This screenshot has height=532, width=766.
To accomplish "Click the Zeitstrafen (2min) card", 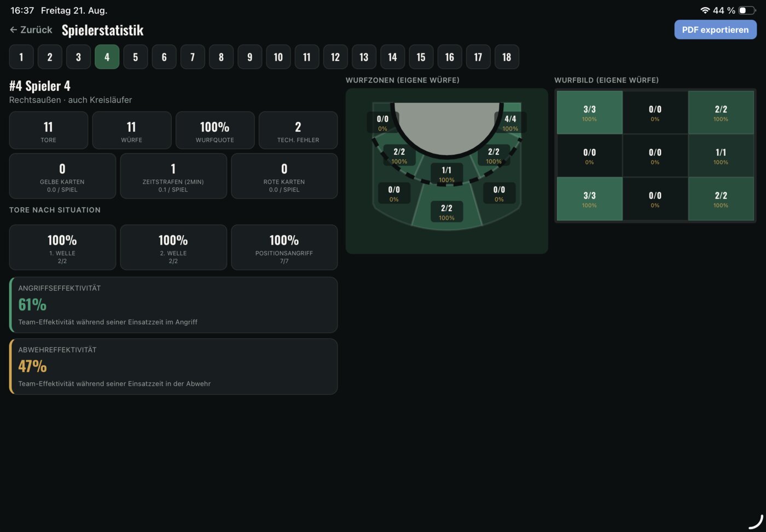I will coord(173,176).
